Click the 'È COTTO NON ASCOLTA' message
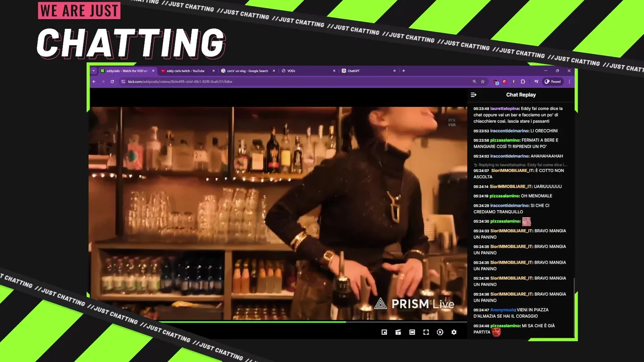644x362 pixels. click(518, 173)
